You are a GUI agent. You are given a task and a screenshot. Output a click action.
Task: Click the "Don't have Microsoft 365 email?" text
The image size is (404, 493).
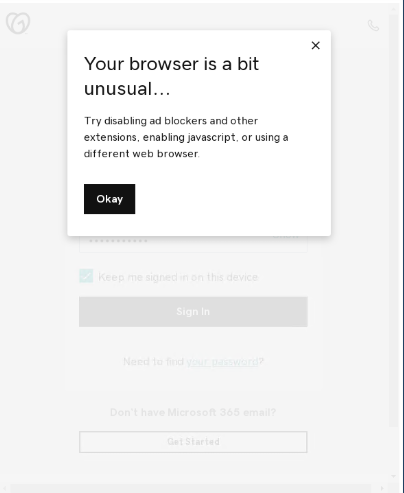tap(193, 412)
